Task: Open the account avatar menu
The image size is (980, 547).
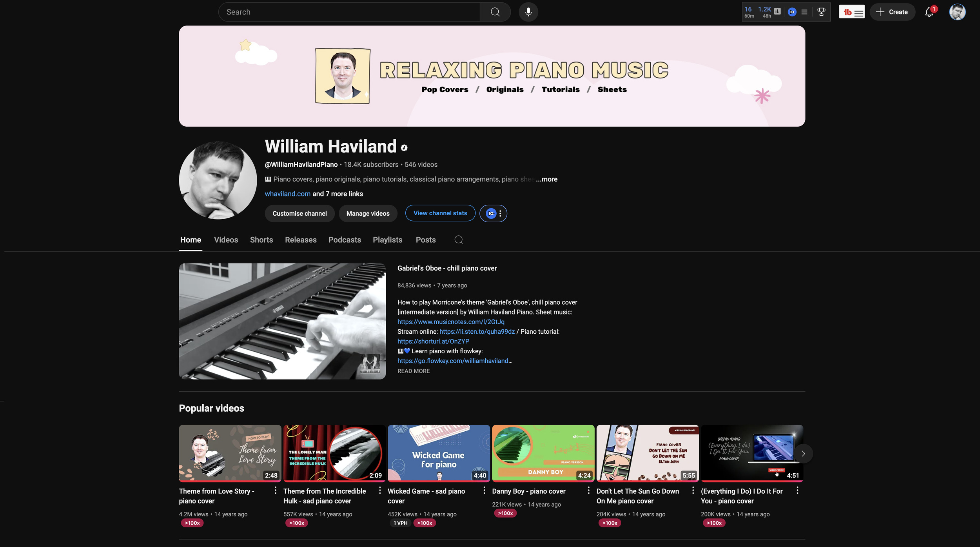Action: pos(957,12)
